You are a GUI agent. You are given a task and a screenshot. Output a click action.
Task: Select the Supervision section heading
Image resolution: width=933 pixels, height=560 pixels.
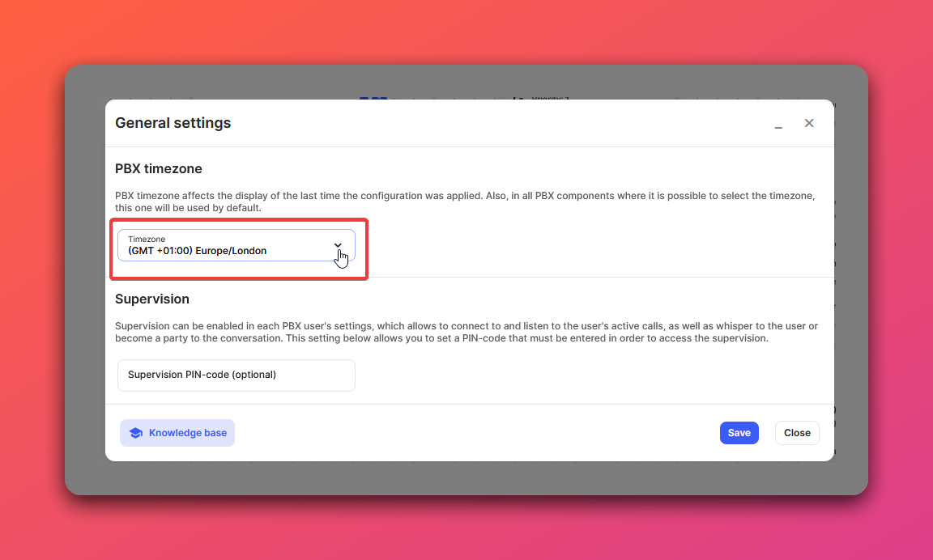pyautogui.click(x=152, y=299)
